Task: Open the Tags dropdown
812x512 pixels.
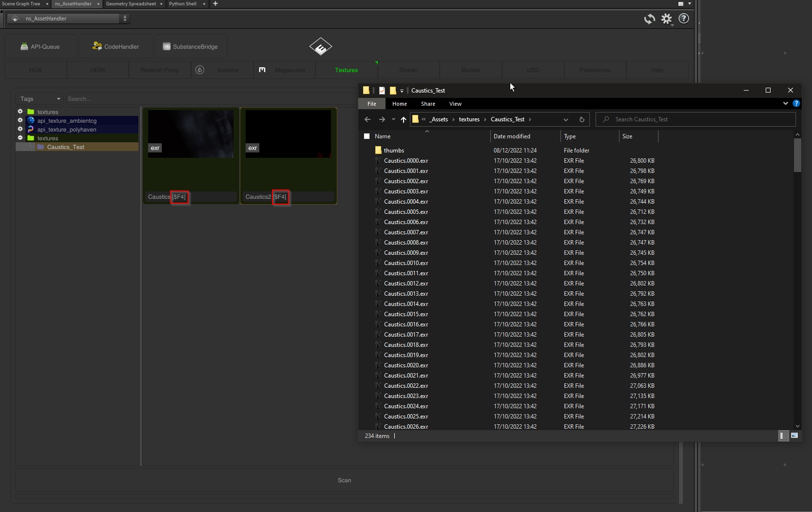Action: [40, 99]
